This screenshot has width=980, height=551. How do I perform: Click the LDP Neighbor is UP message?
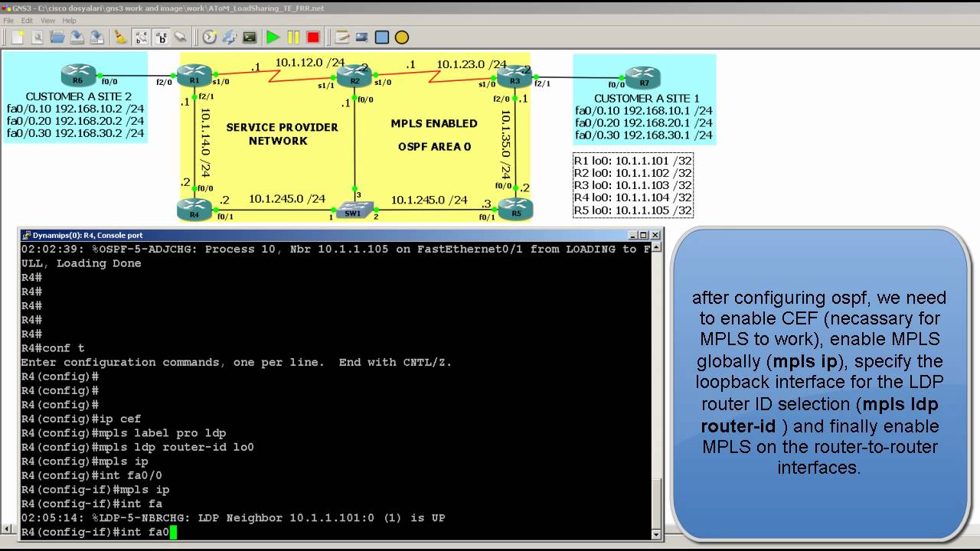[233, 518]
